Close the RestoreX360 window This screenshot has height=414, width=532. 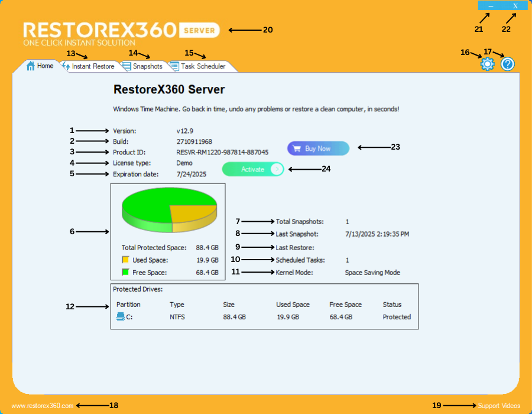click(515, 5)
